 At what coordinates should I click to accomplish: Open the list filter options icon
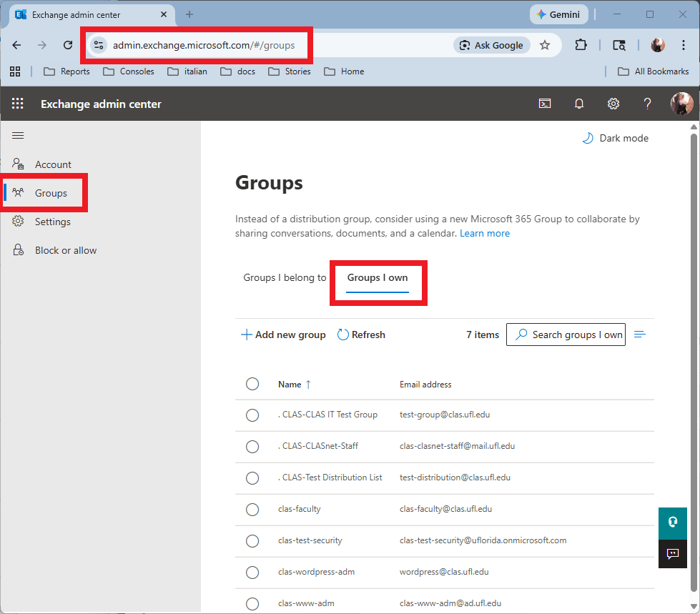pos(640,335)
